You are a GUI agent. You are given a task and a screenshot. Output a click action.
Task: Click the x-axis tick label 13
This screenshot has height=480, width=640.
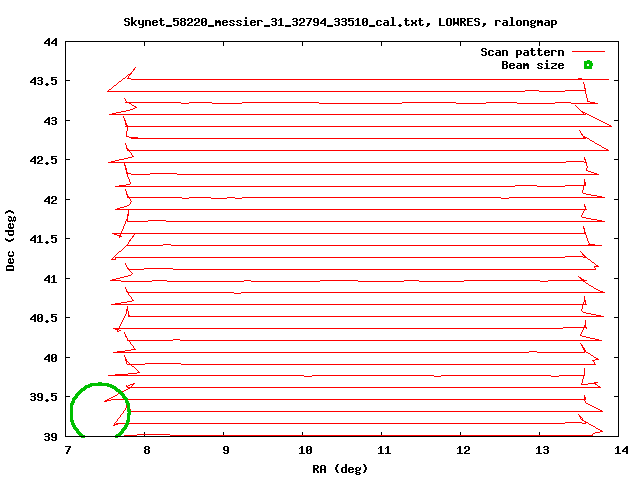tap(542, 450)
